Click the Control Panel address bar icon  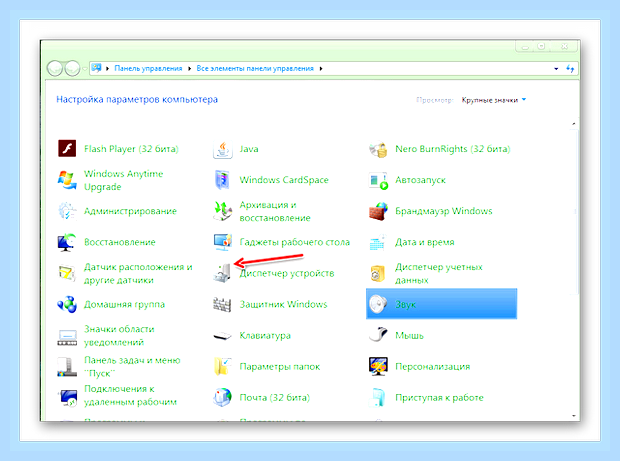96,68
